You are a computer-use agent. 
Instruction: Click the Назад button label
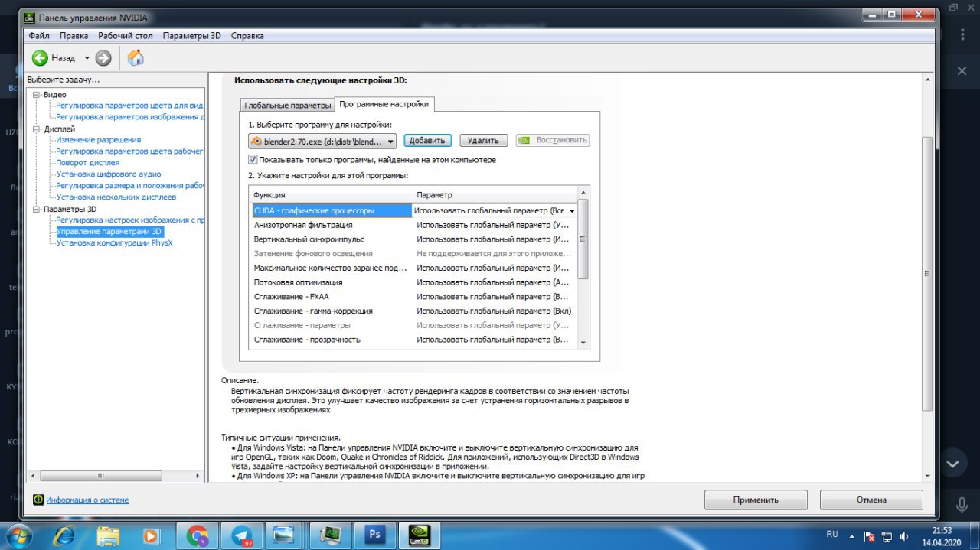coord(64,58)
